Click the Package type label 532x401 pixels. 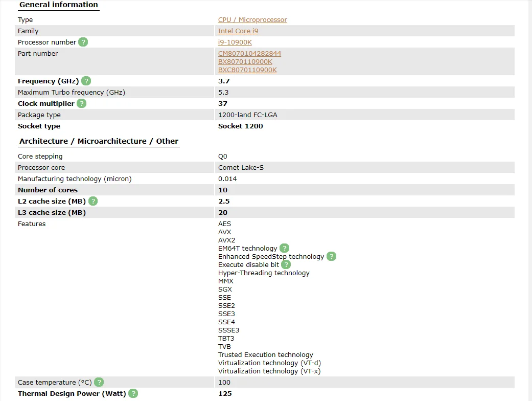click(39, 115)
